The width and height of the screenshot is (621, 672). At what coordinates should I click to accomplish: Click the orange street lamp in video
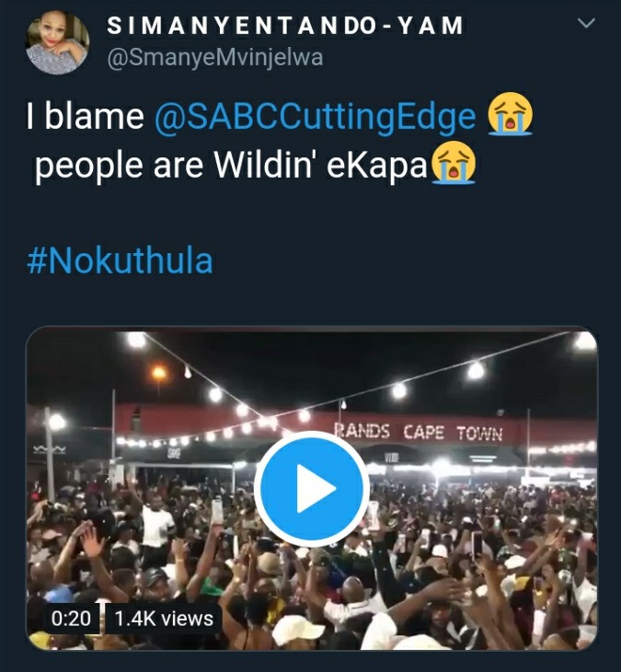(159, 373)
